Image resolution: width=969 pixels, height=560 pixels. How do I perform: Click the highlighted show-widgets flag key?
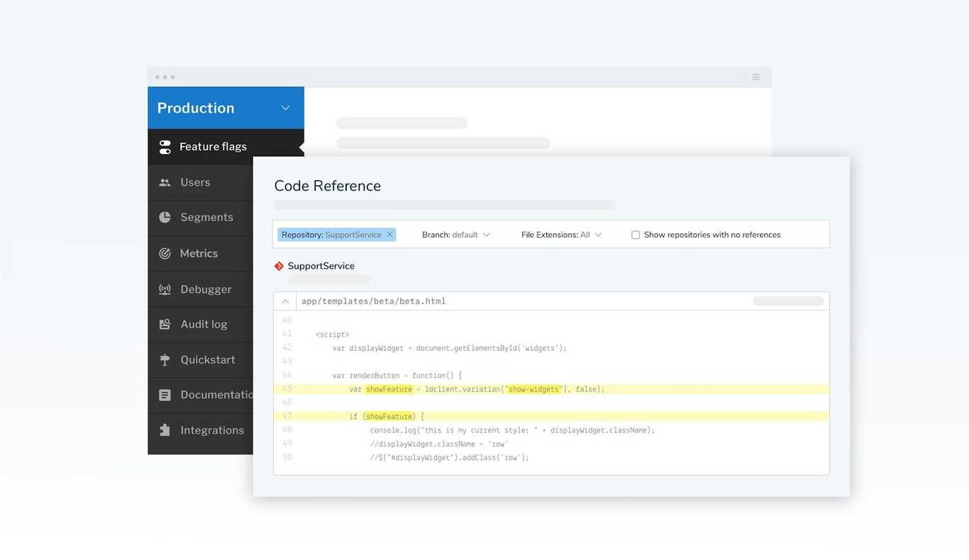tap(533, 388)
